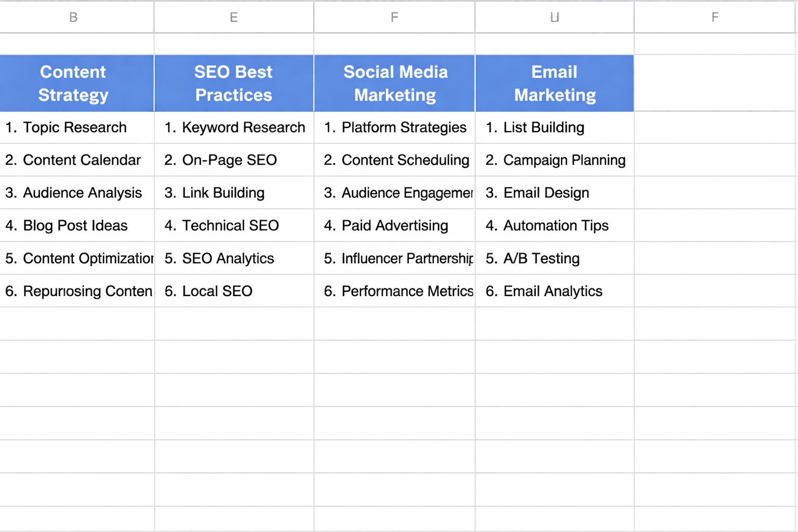
Task: Select the Local SEO cell
Action: coord(233,291)
